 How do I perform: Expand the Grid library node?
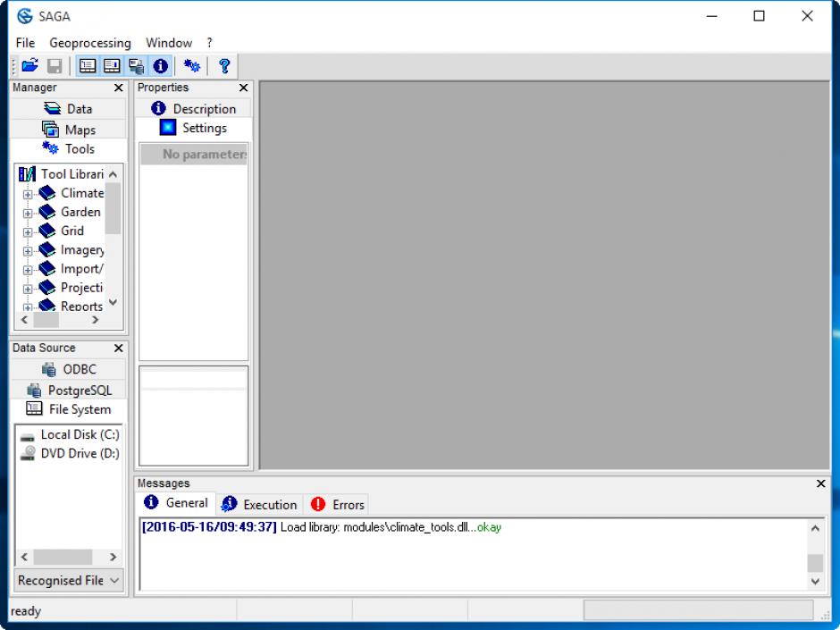(28, 232)
